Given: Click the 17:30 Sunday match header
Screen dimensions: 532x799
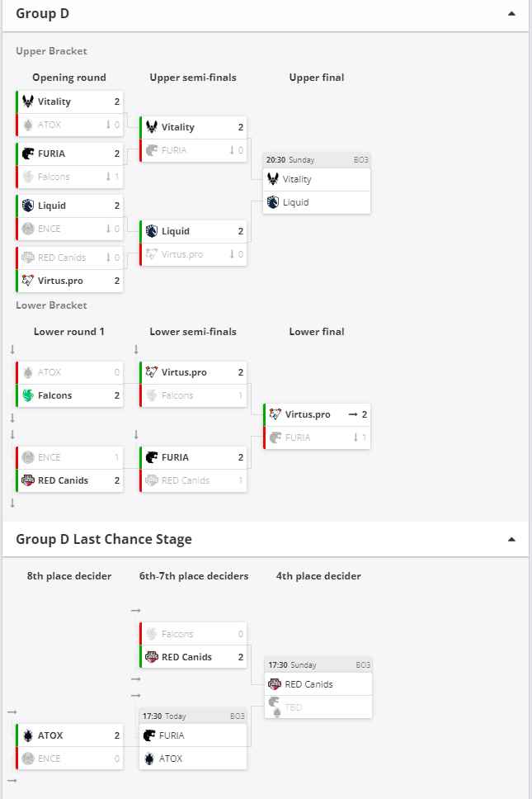Looking at the screenshot, I should (x=318, y=665).
